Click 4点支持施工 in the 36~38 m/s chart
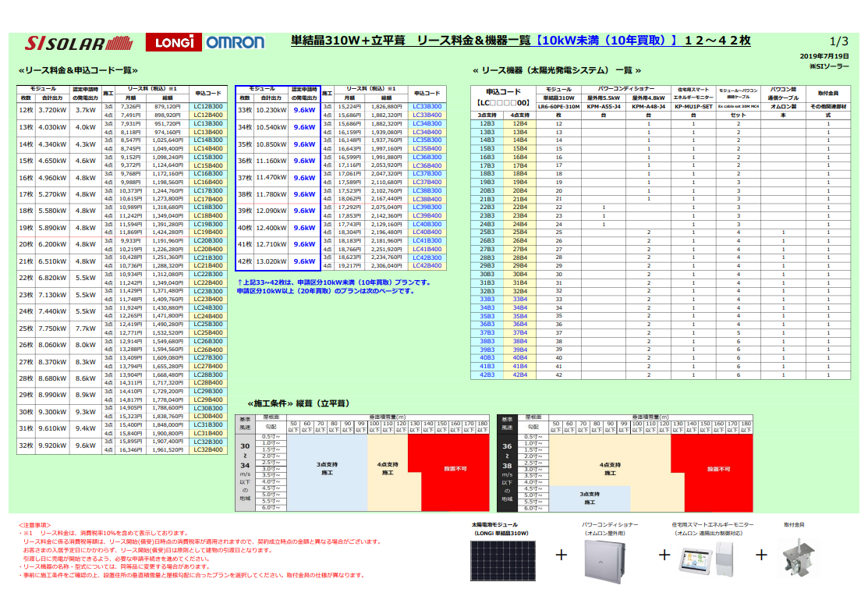Viewport: 868px width, 614px height. (x=610, y=469)
